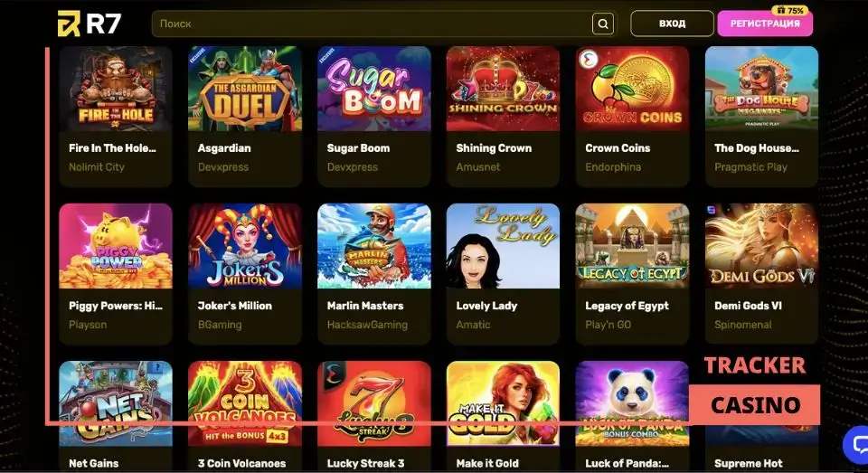Open Demi Gods VI game thumbnail
The width and height of the screenshot is (868, 473).
(x=761, y=246)
